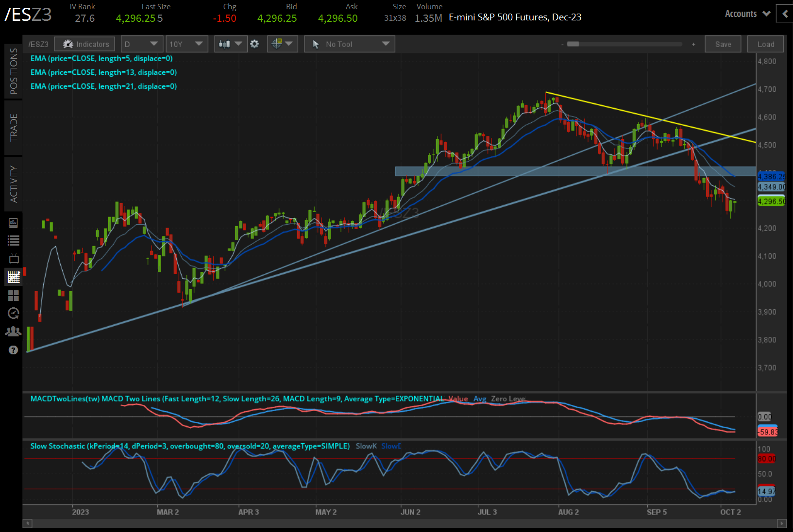This screenshot has height=532, width=793.
Task: Switch to the Trade tab
Action: pyautogui.click(x=13, y=127)
